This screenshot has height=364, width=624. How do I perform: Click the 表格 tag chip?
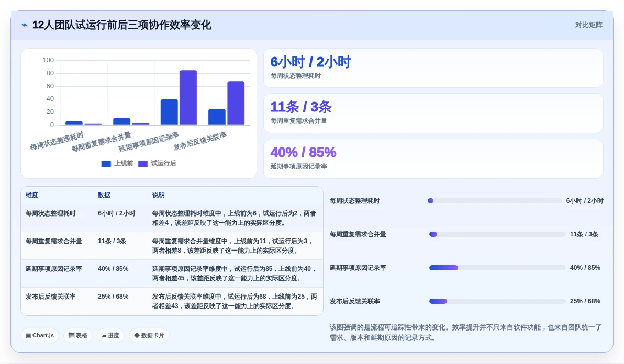point(78,335)
